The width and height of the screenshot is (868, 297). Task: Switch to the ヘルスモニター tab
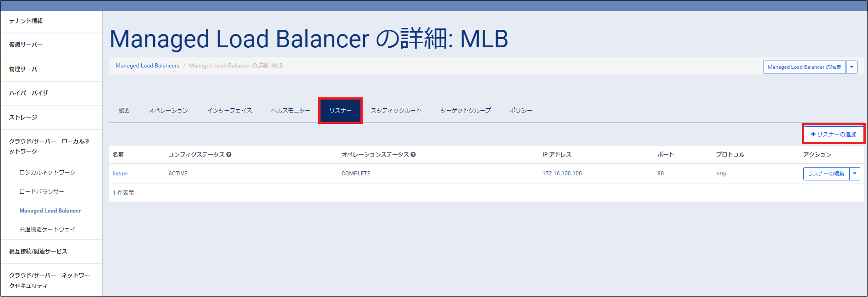coord(291,111)
